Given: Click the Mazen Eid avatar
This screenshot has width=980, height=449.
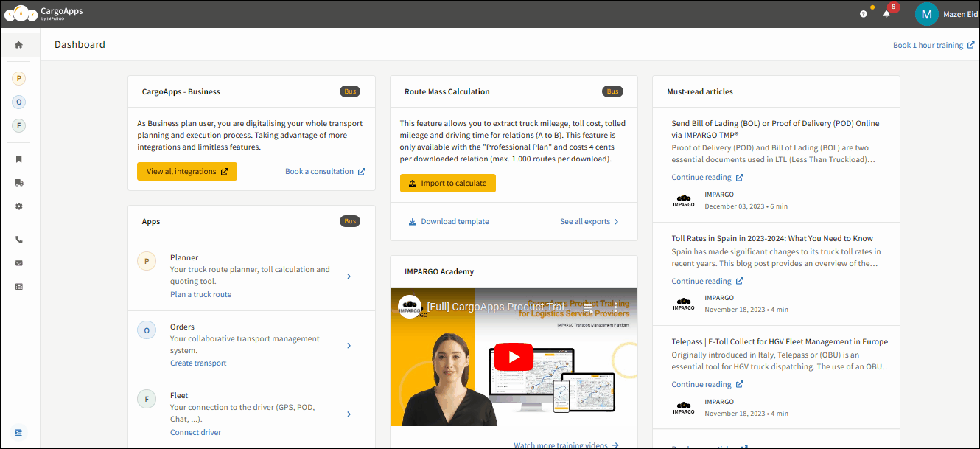Looking at the screenshot, I should (x=926, y=14).
